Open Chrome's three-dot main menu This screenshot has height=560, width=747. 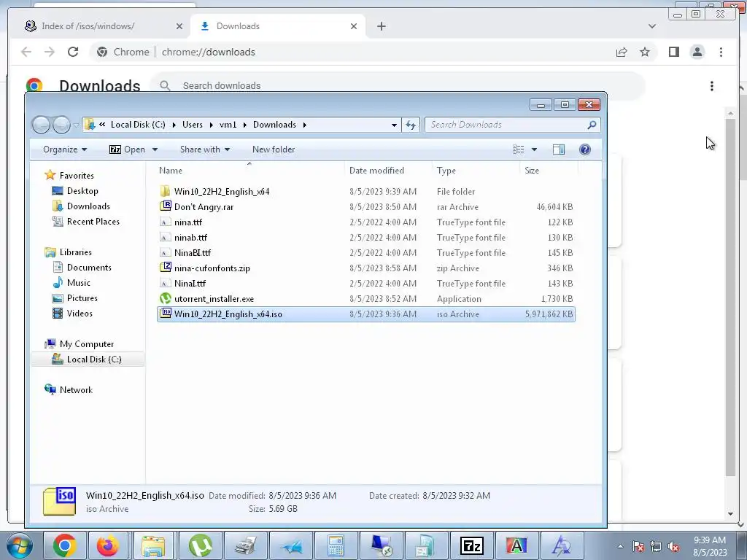721,52
